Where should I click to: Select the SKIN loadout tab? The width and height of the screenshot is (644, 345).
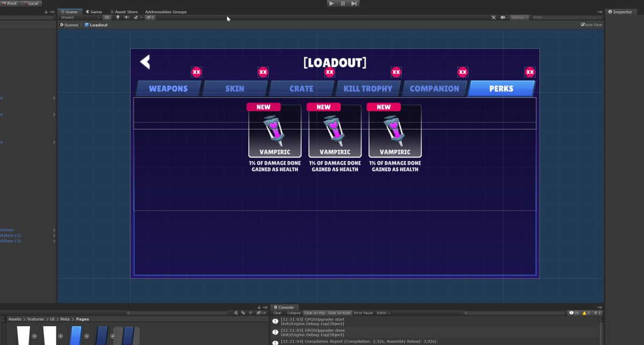(x=235, y=89)
